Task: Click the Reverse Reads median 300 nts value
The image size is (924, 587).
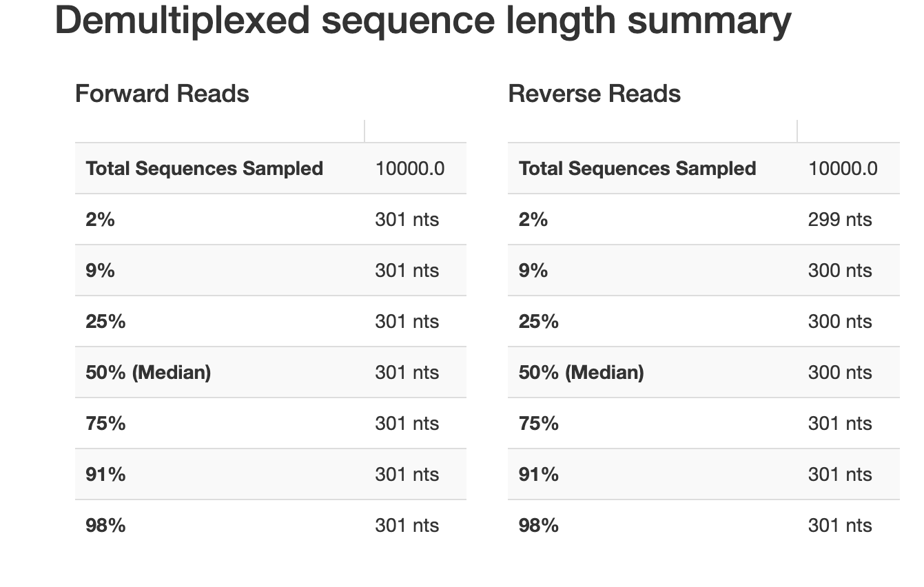Action: coord(839,373)
